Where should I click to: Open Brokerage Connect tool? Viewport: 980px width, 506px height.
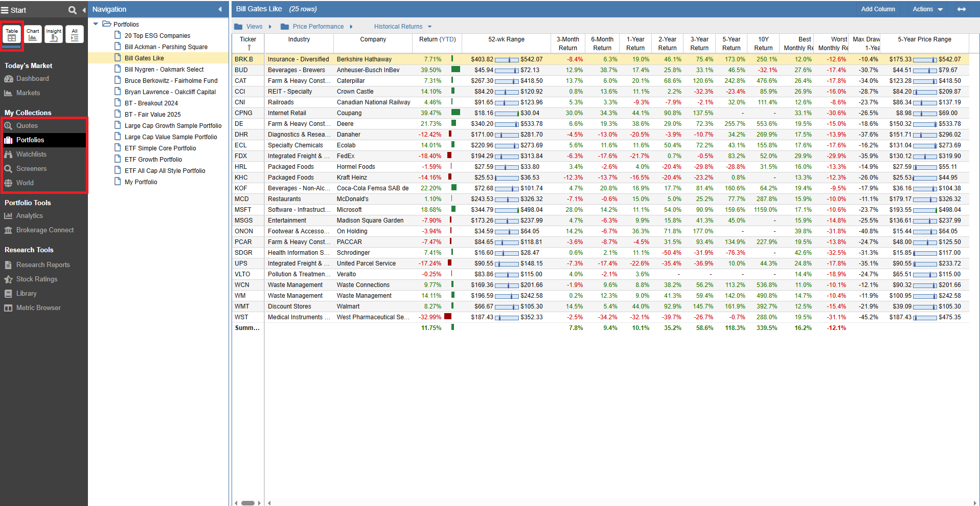44,230
